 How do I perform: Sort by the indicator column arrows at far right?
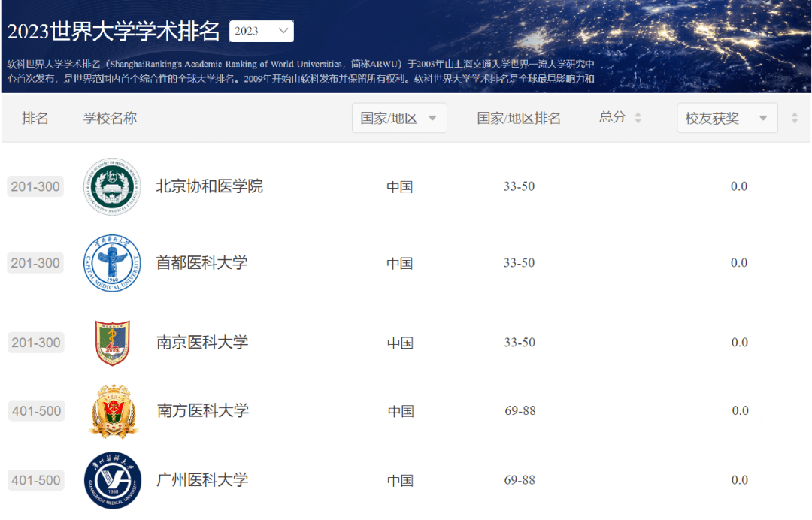(x=795, y=118)
